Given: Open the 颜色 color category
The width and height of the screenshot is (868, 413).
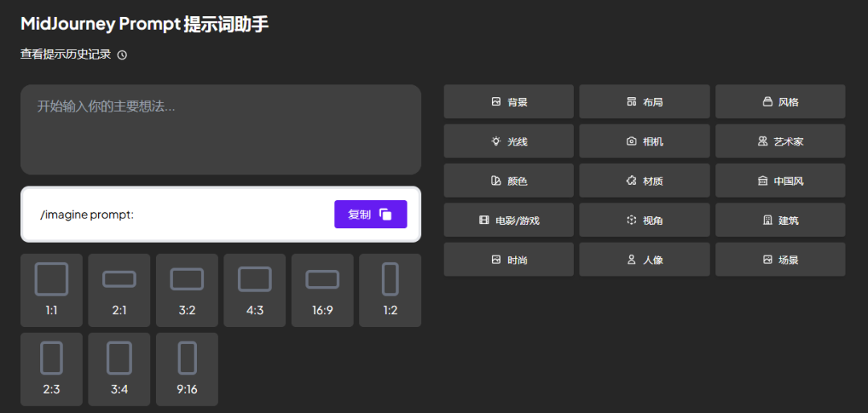Looking at the screenshot, I should [509, 181].
